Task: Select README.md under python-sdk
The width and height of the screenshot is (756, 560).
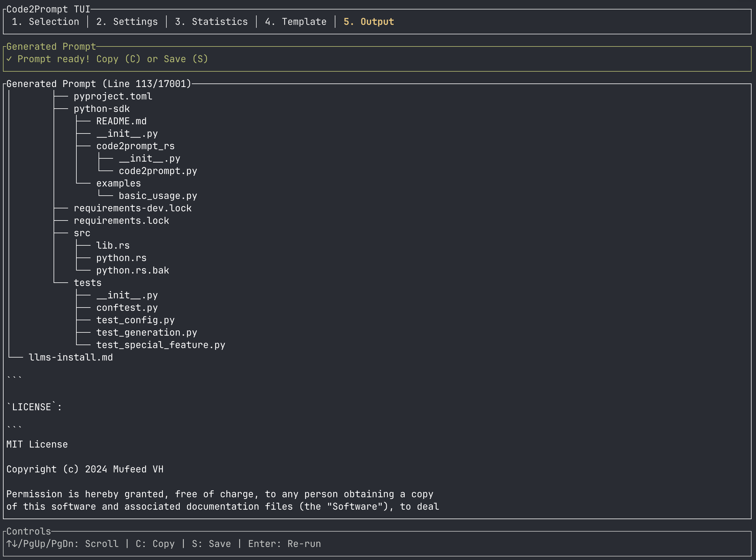Action: (121, 121)
